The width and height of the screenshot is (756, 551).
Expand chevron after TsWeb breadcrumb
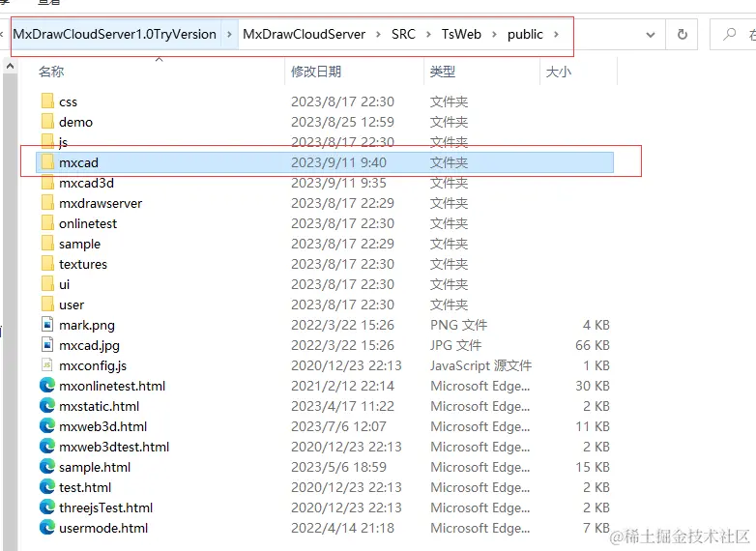tap(494, 34)
